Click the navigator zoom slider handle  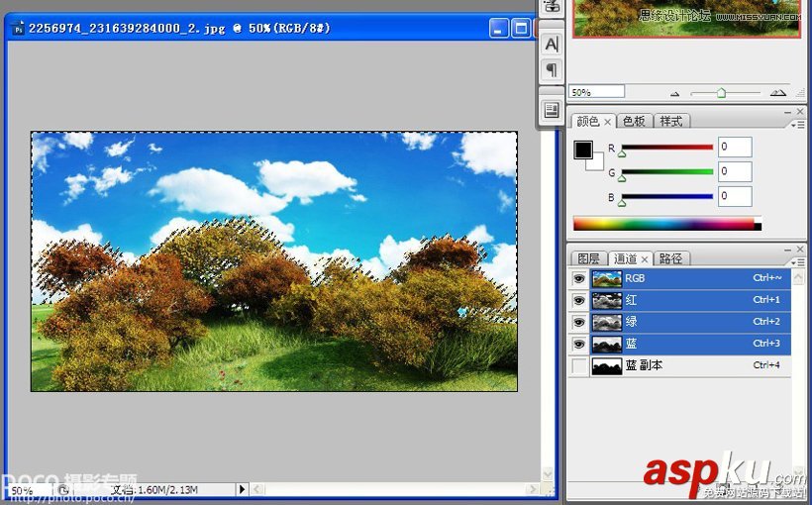tap(721, 93)
